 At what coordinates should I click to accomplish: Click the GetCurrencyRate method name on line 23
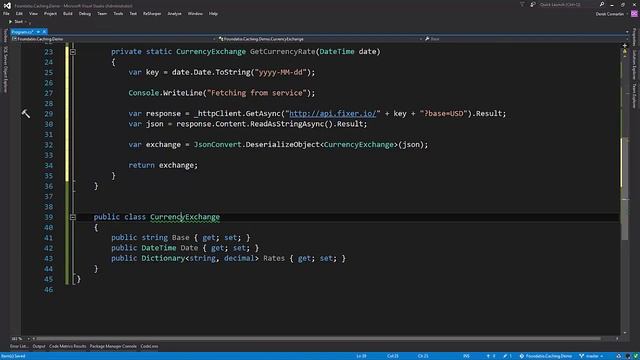coord(282,52)
